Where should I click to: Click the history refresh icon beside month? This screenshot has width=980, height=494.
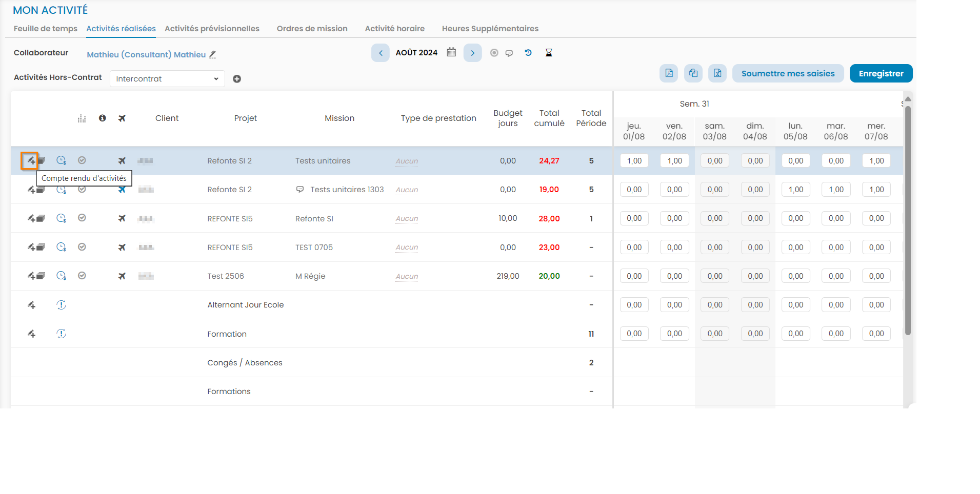[x=528, y=53]
